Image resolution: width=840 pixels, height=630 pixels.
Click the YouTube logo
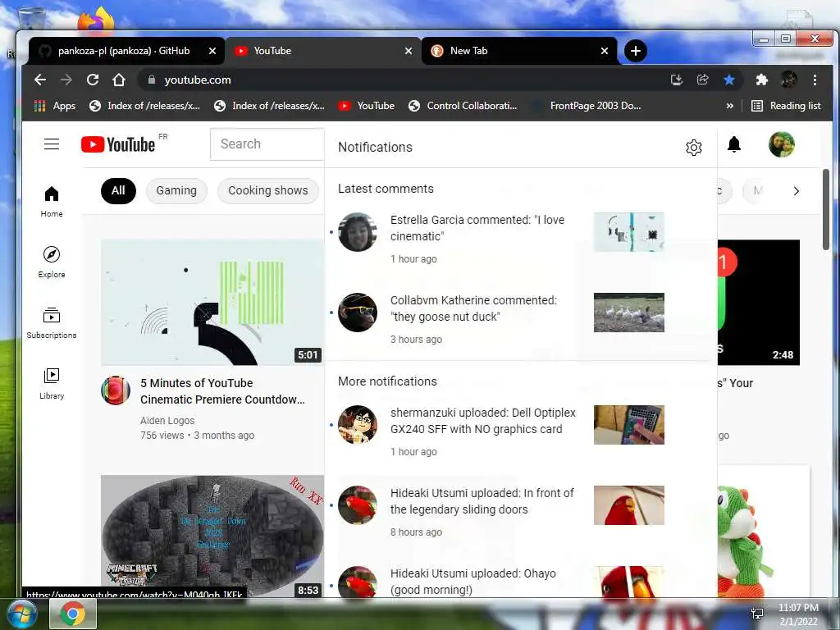[x=118, y=144]
